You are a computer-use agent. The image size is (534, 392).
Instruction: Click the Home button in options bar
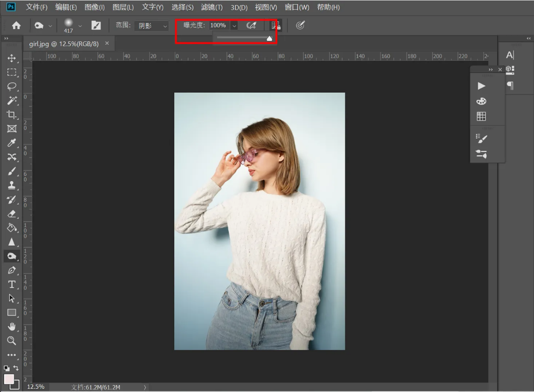coord(16,26)
